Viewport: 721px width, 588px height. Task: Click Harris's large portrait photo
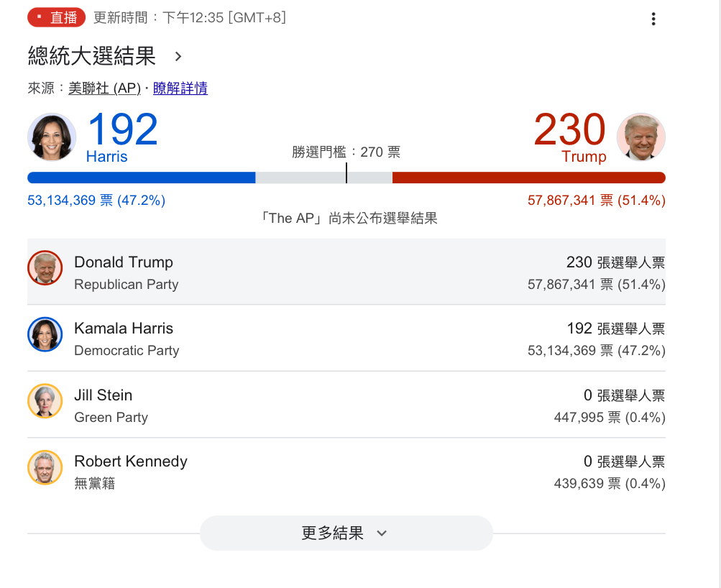52,137
